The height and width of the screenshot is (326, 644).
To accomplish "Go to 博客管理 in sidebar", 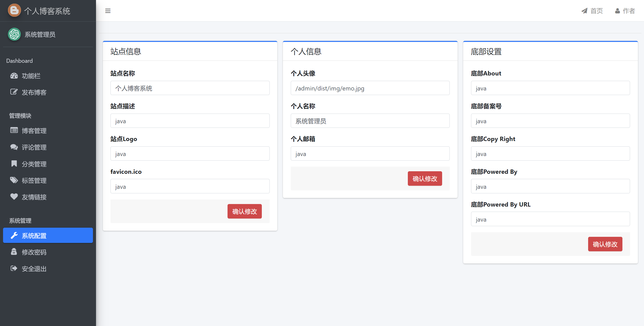I will point(48,131).
